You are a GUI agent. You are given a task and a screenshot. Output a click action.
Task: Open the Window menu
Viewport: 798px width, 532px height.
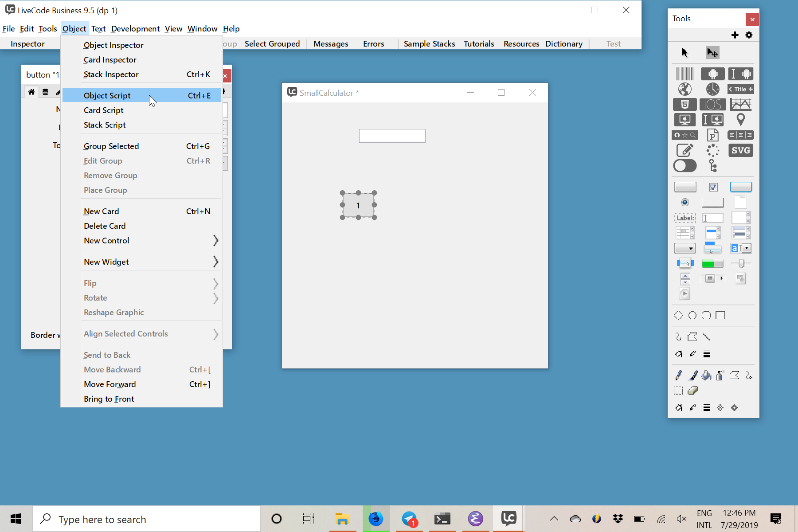(x=202, y=28)
